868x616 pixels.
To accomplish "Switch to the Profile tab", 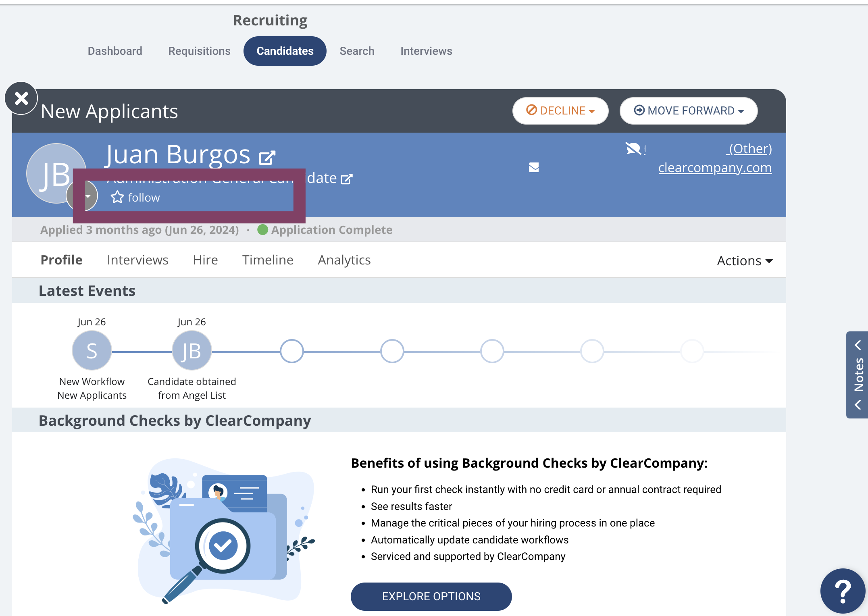I will point(62,260).
